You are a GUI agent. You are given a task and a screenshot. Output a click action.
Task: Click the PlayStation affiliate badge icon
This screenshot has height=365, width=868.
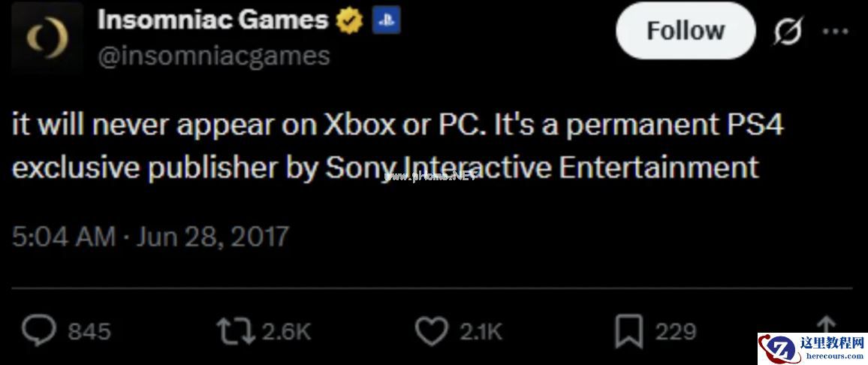(x=387, y=21)
